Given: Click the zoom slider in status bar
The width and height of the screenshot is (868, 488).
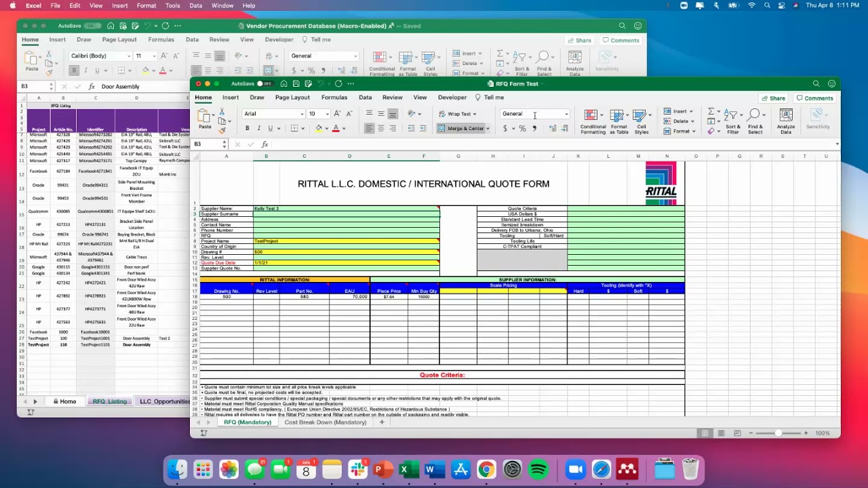Looking at the screenshot, I should pos(778,433).
